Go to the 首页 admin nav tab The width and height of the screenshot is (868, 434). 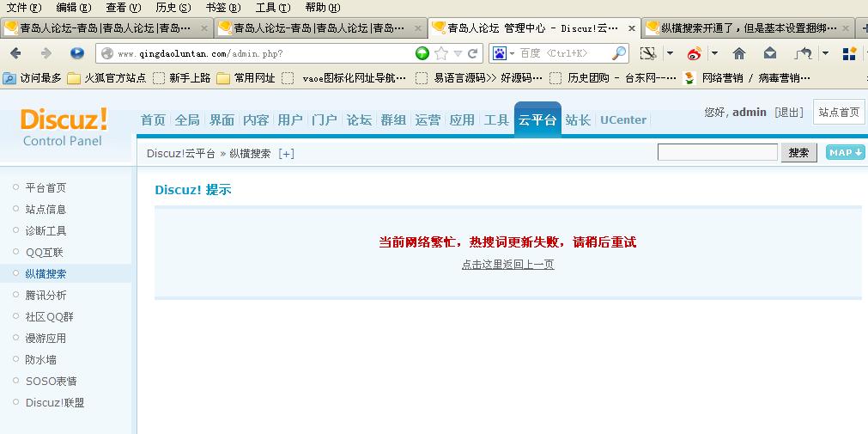click(x=154, y=119)
